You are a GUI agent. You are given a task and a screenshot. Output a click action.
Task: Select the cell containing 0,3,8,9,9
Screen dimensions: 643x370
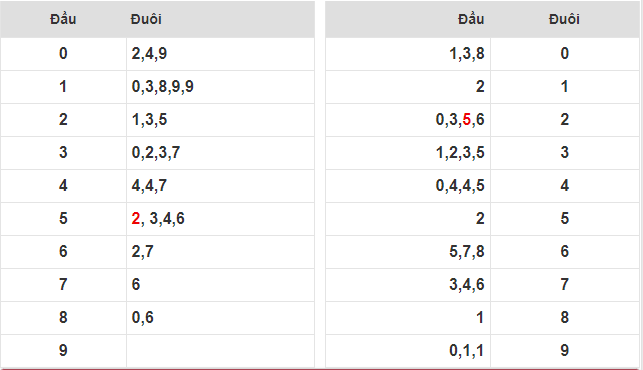[x=220, y=87]
